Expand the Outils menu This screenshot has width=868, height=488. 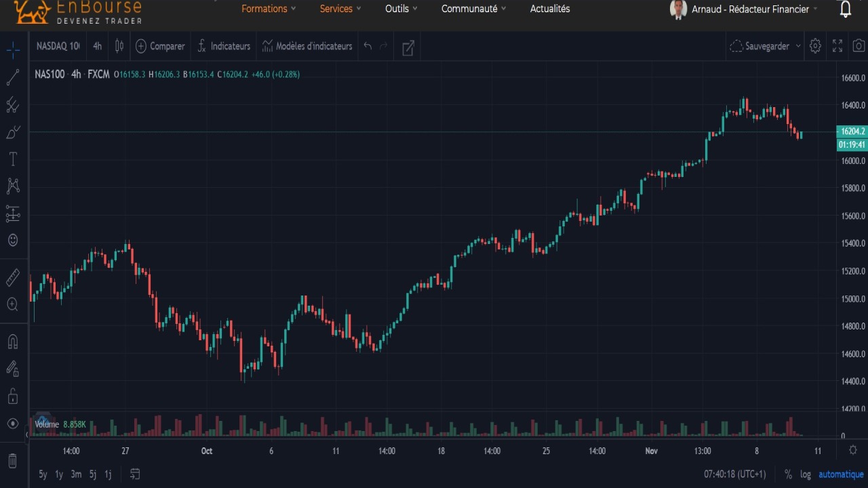pyautogui.click(x=401, y=9)
